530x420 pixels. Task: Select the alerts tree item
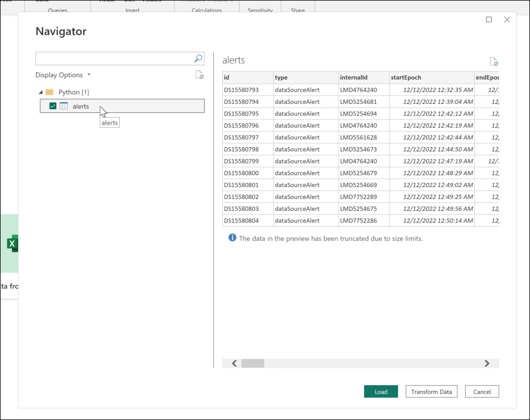[122, 106]
